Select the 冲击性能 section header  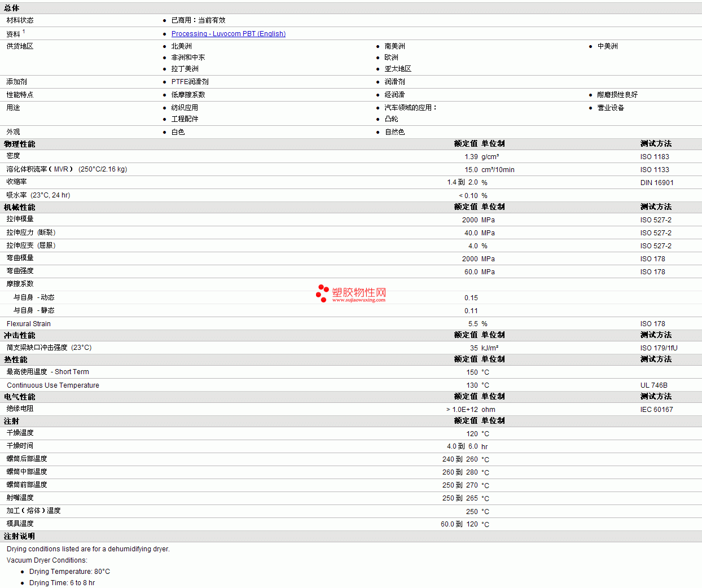tap(20, 335)
